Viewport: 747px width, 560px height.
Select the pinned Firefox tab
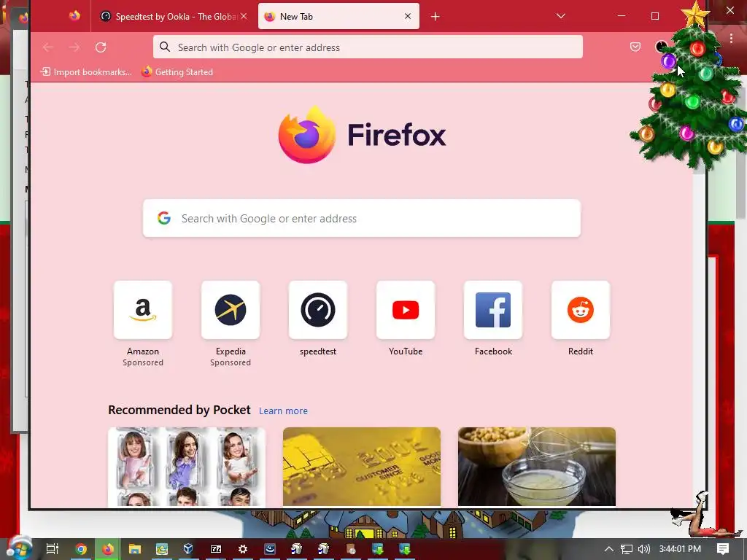(74, 16)
